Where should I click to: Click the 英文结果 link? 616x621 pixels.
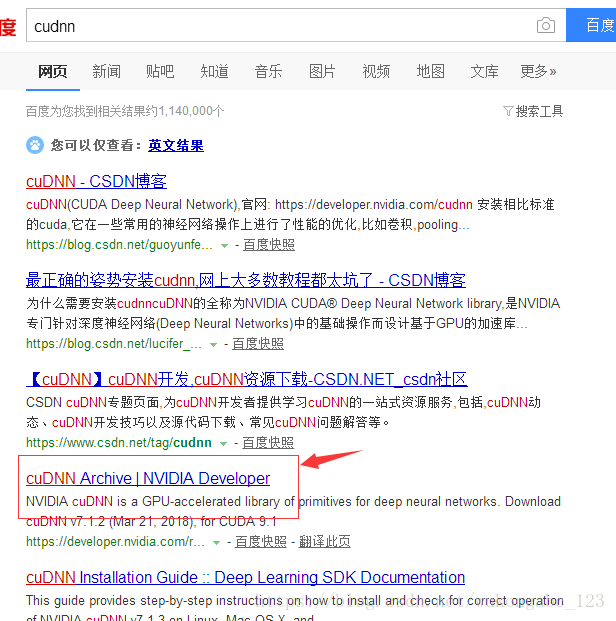pos(176,145)
